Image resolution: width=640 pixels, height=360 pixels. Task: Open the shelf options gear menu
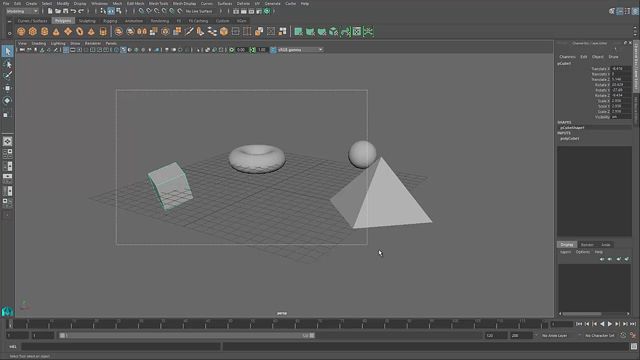[x=9, y=33]
